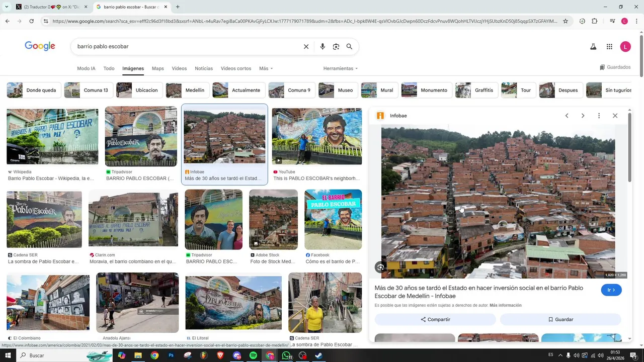Open more options in preview panel
Viewport: 644px width, 362px height.
click(599, 116)
